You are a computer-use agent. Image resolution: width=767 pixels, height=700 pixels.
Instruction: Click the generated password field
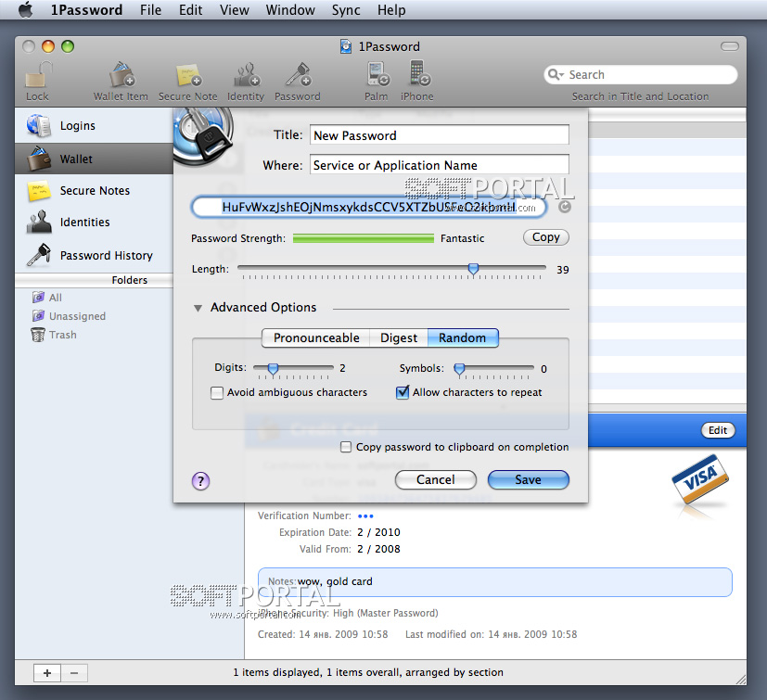(x=369, y=207)
